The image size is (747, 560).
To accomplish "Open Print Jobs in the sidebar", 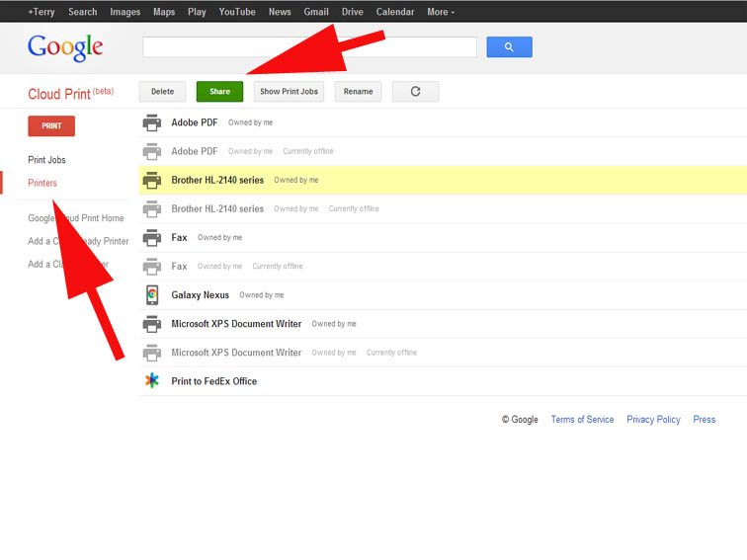I will [46, 160].
